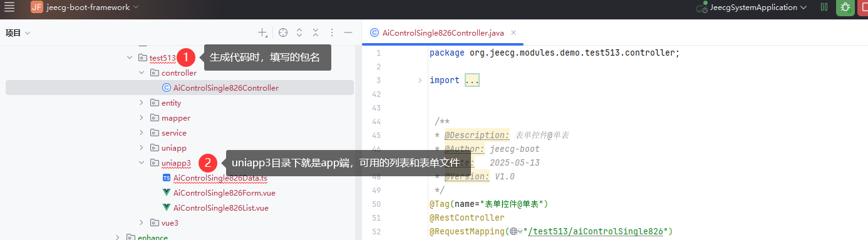868x240 pixels.
Task: Click the locate opened file target icon
Action: (x=283, y=32)
